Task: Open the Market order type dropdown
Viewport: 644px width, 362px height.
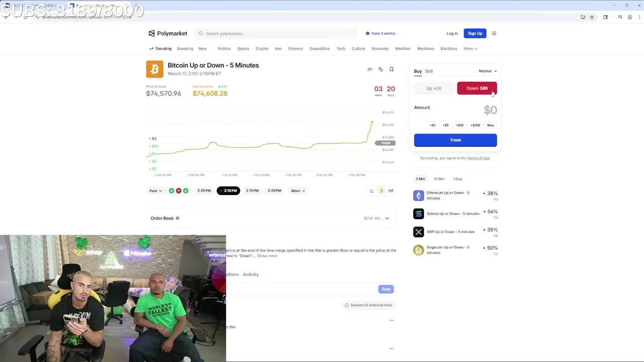Action: click(488, 71)
